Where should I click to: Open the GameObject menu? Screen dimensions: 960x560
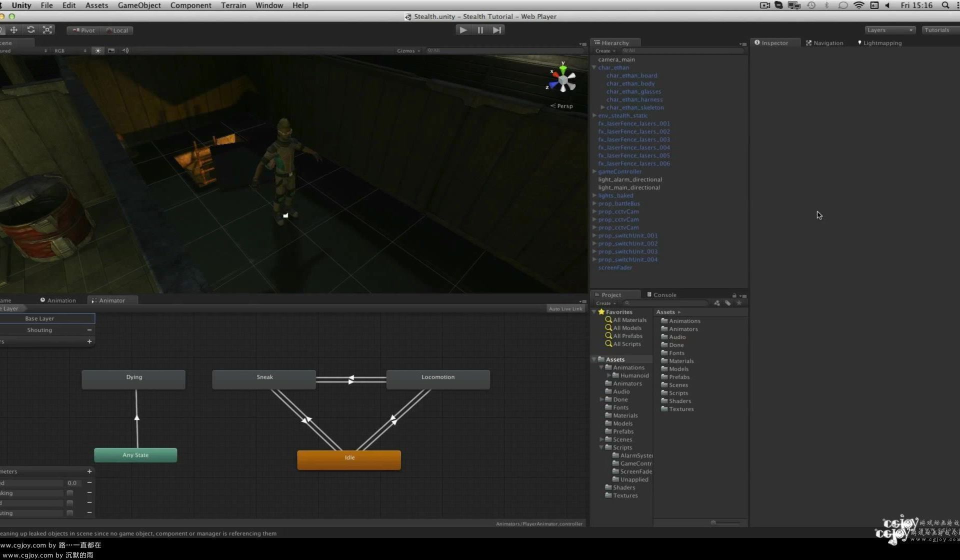pyautogui.click(x=139, y=5)
